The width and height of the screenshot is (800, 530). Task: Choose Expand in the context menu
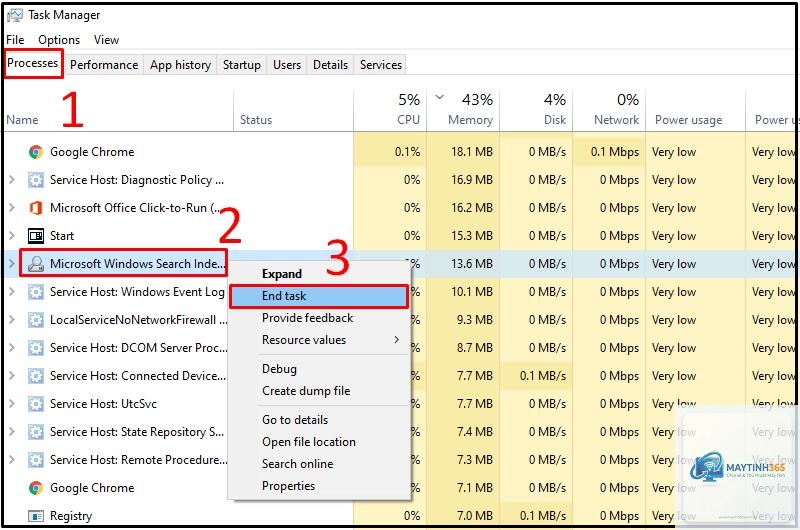[x=319, y=274]
